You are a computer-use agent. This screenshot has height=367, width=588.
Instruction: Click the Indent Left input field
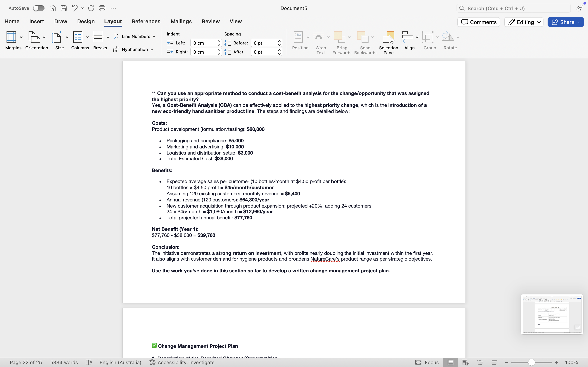coord(203,43)
